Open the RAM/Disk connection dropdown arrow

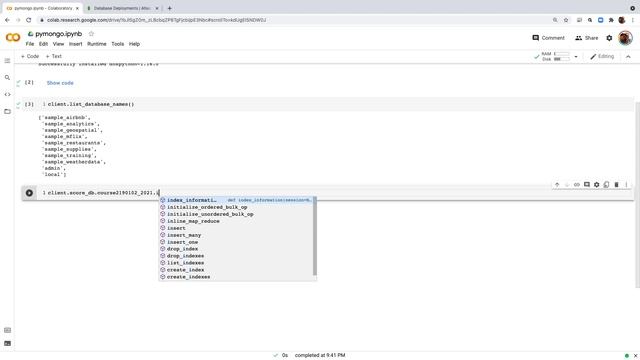(576, 57)
